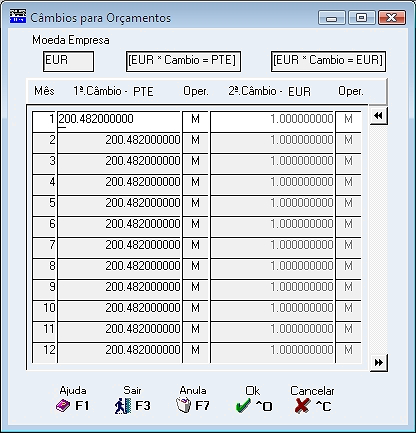
Task: Click the Cancelar red X icon
Action: pyautogui.click(x=302, y=406)
